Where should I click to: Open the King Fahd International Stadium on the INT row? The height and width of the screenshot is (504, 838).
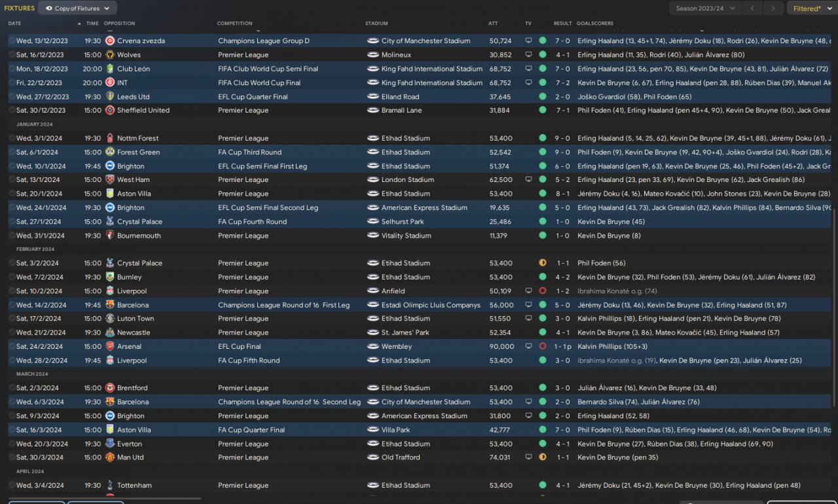click(432, 83)
